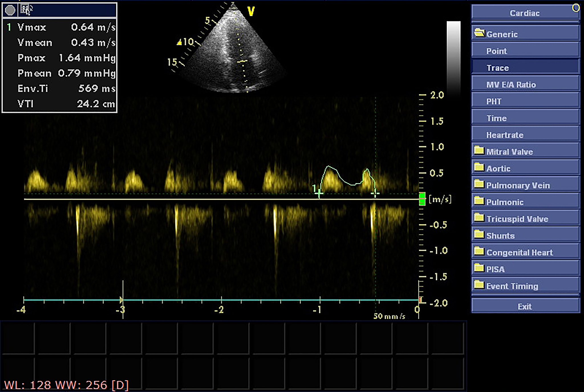Open the Mitral Valve measurement folder
This screenshot has height=392, width=584.
coord(479,151)
